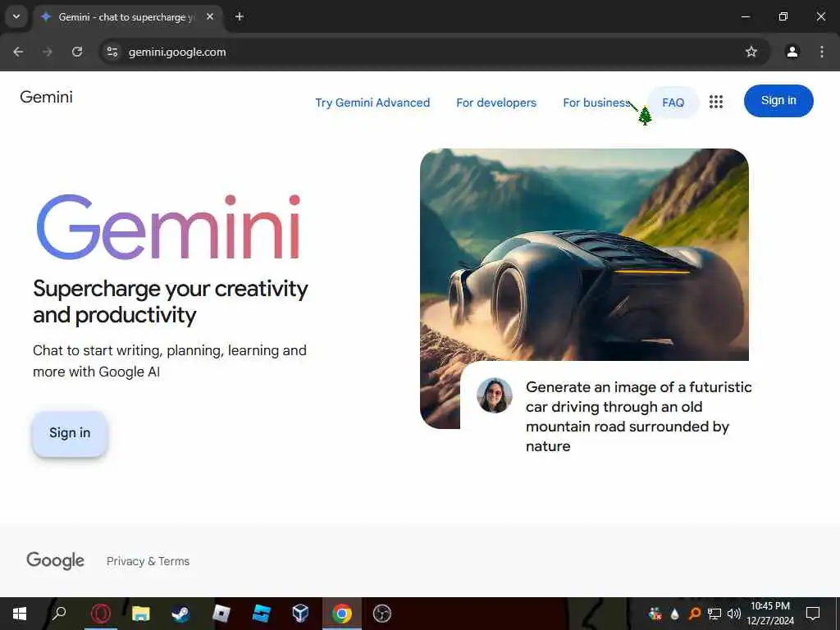Open the Chrome profile icon
Viewport: 840px width, 630px height.
(792, 52)
